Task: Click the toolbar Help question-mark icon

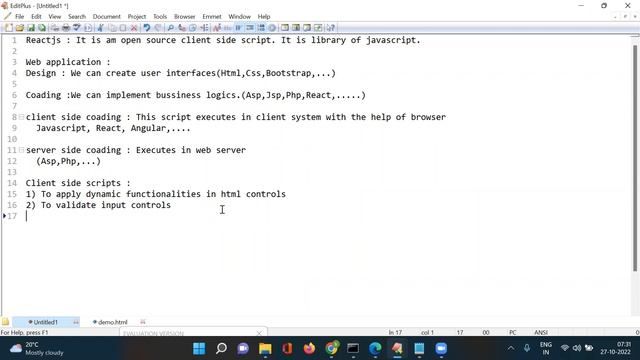Action: 331,28
